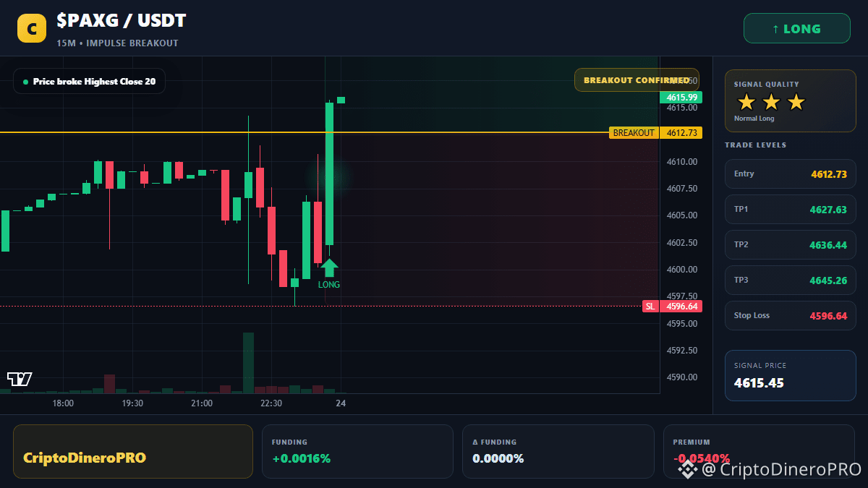Click the tall green breakout candle
868x488 pixels.
coord(329,174)
